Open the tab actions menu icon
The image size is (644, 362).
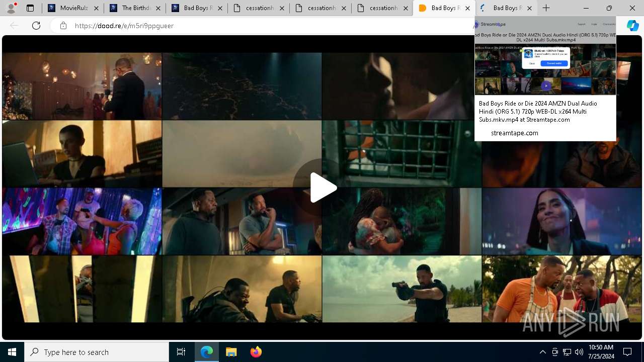coord(30,8)
